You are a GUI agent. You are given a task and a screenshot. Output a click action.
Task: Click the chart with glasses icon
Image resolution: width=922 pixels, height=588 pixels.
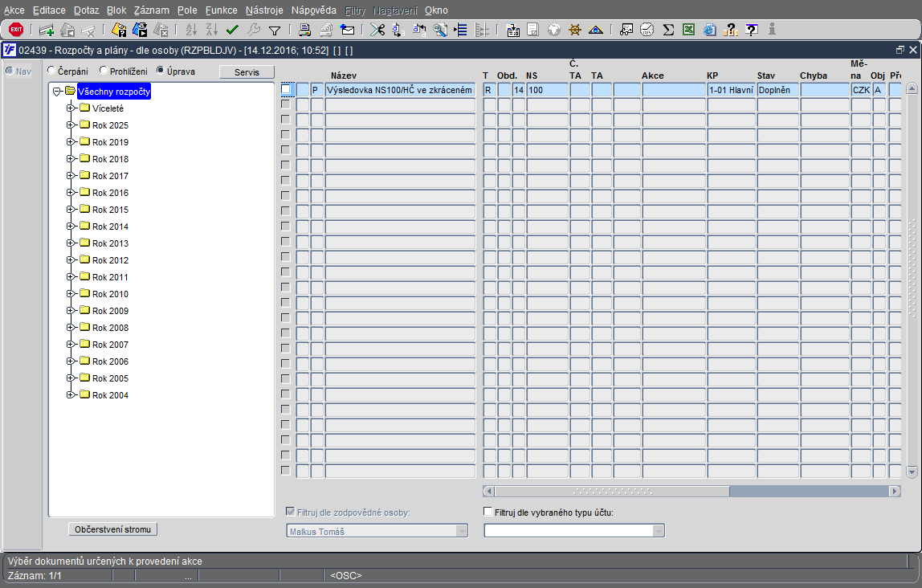click(x=626, y=30)
